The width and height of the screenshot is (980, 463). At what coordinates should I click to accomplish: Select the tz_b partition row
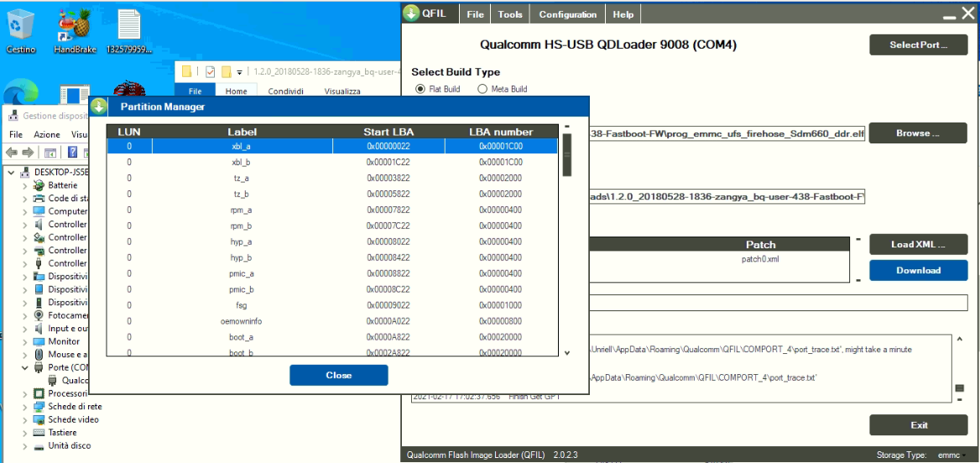click(x=332, y=195)
